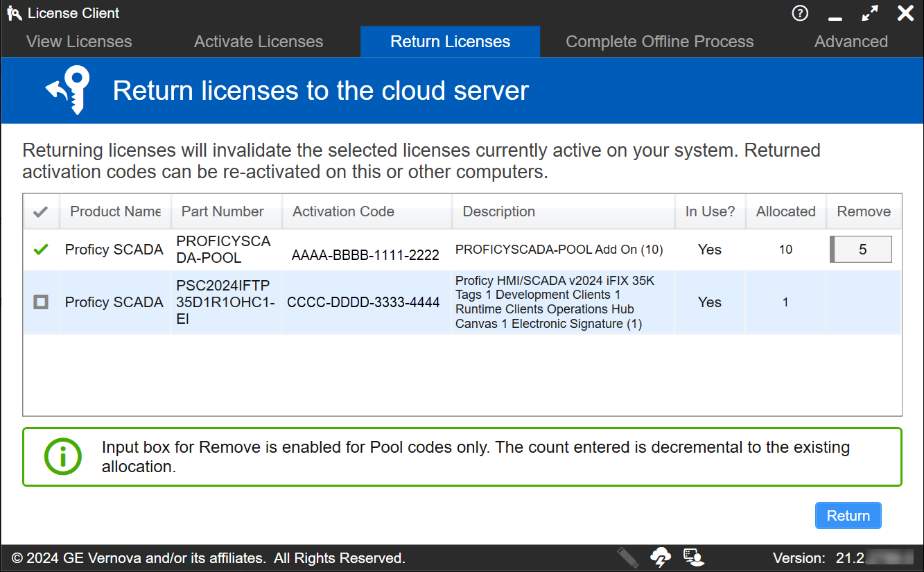Check the PSC2024IFTP35D1R1OHC1-EI row checkbox

41,302
